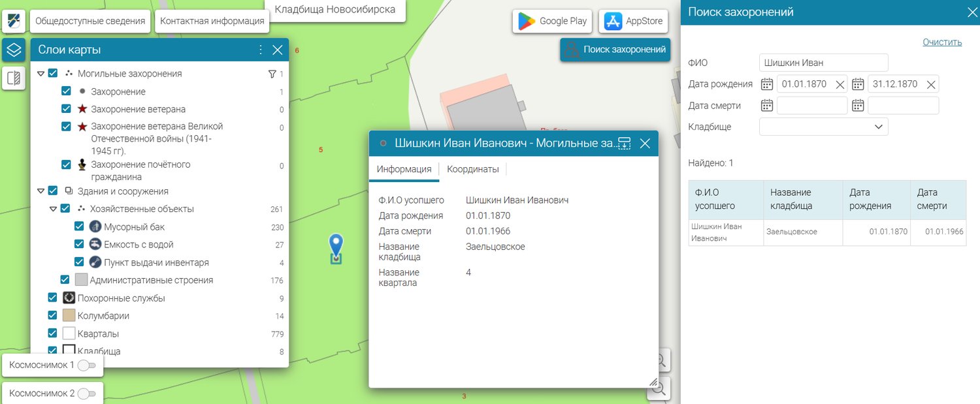Viewport: 980px width, 404px height.
Task: Sort by Название кладбища column header
Action: pyautogui.click(x=803, y=199)
